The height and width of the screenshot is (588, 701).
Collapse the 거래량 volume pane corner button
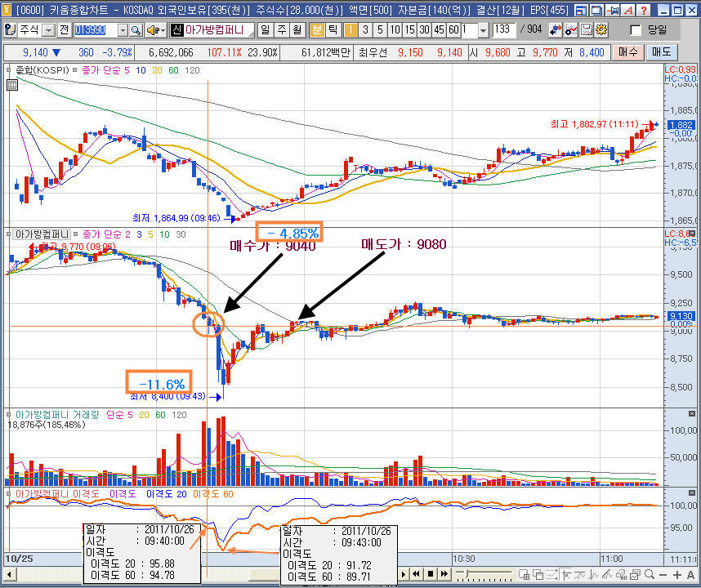click(692, 414)
